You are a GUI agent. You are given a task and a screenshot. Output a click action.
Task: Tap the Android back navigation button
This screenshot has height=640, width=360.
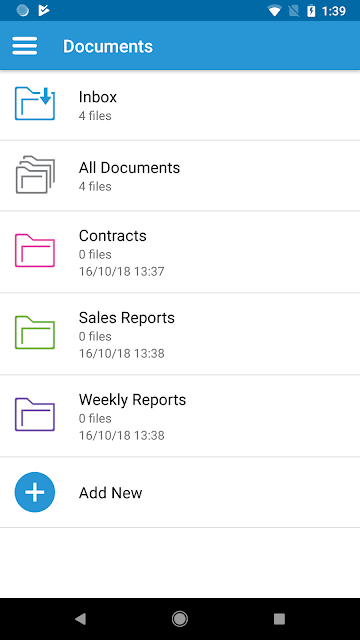coord(80,619)
